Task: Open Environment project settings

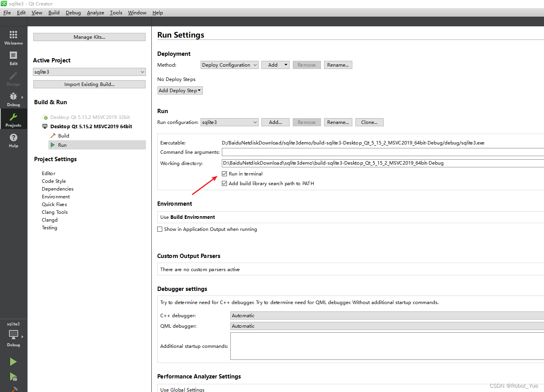Action: click(56, 196)
